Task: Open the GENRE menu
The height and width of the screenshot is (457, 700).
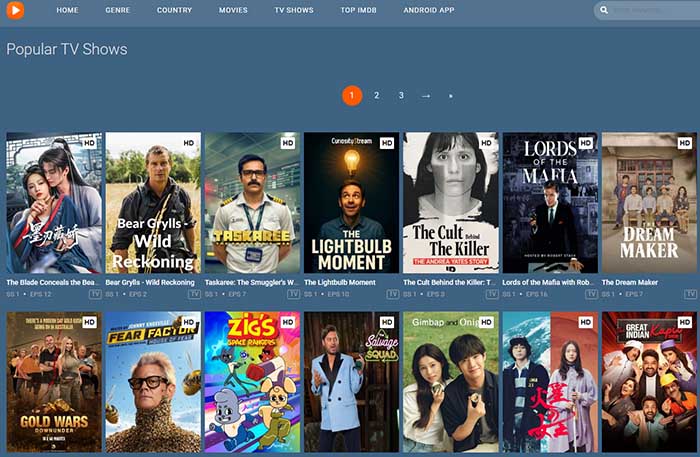Action: tap(117, 10)
